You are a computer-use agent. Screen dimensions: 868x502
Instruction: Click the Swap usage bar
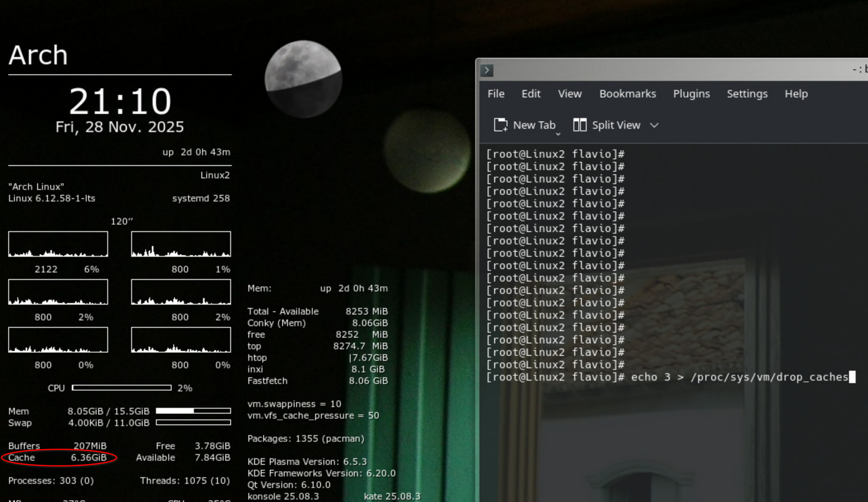pos(193,422)
